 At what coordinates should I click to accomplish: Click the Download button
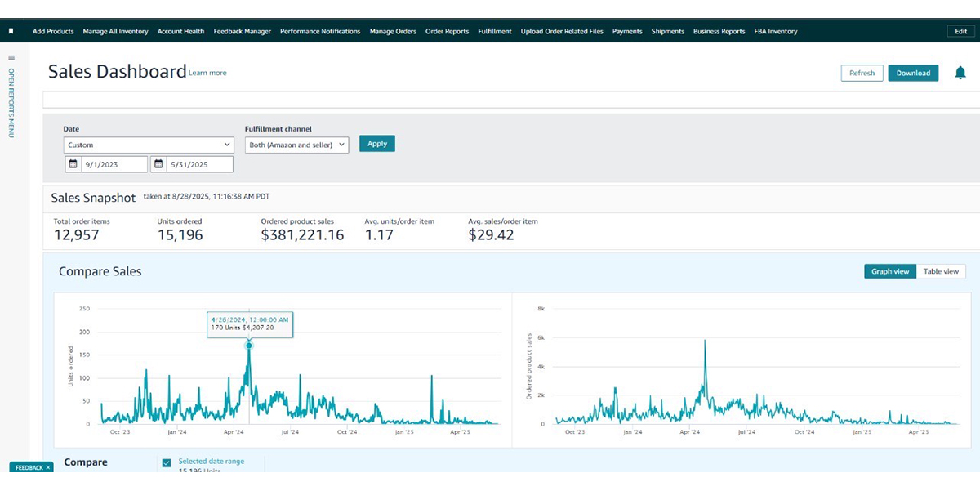point(913,73)
